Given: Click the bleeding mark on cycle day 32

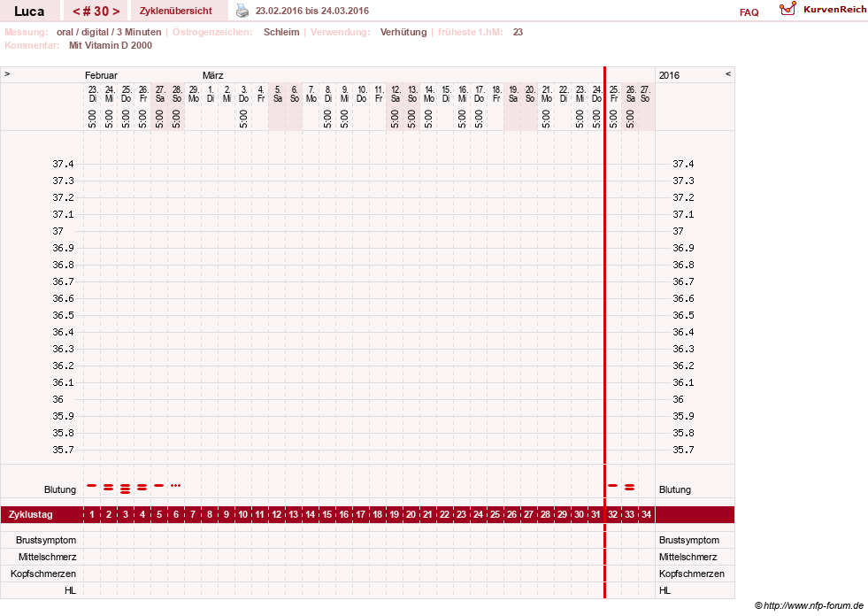Looking at the screenshot, I should pos(613,485).
